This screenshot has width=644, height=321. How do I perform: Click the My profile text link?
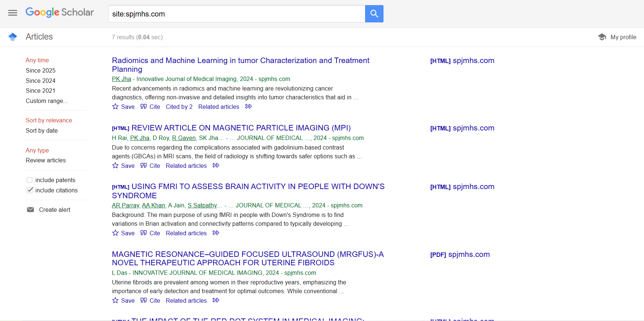pyautogui.click(x=623, y=37)
